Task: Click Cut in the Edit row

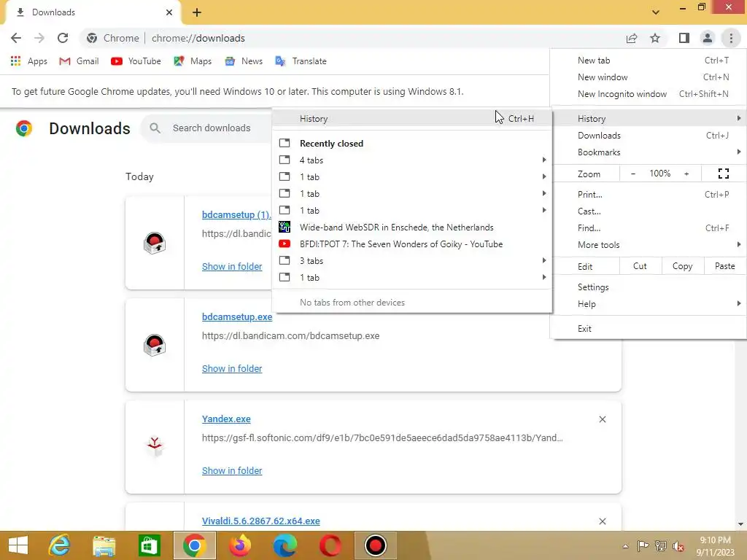Action: click(640, 266)
